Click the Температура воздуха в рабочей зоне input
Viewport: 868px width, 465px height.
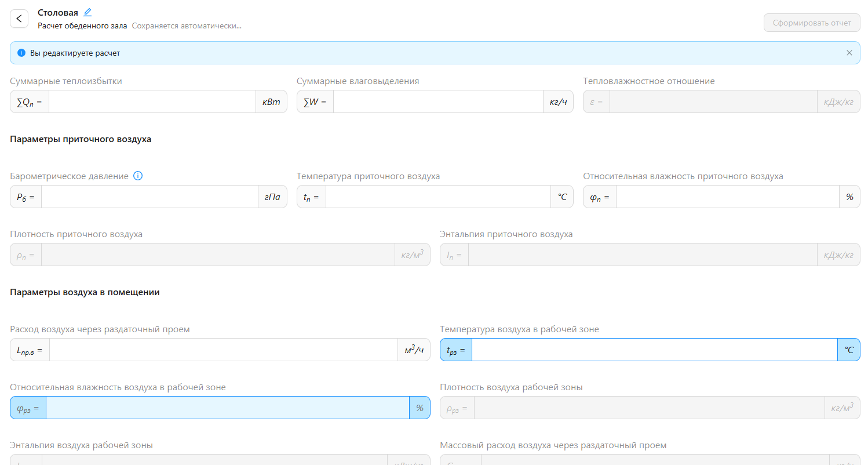(x=654, y=350)
